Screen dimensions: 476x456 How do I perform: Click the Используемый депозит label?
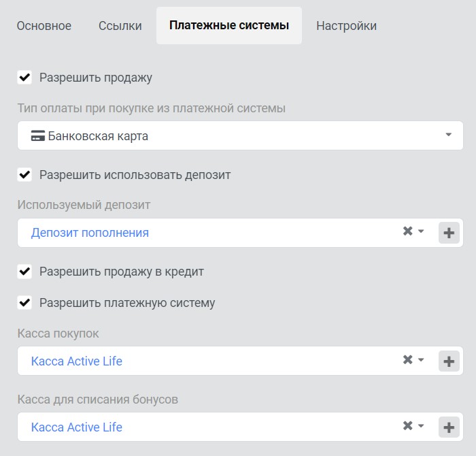84,205
